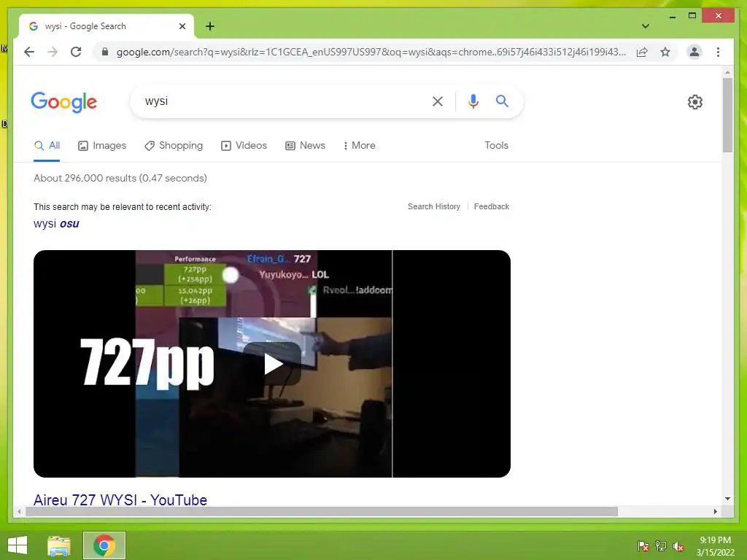Open the taskbar clock and date
The width and height of the screenshot is (747, 560).
[x=715, y=546]
